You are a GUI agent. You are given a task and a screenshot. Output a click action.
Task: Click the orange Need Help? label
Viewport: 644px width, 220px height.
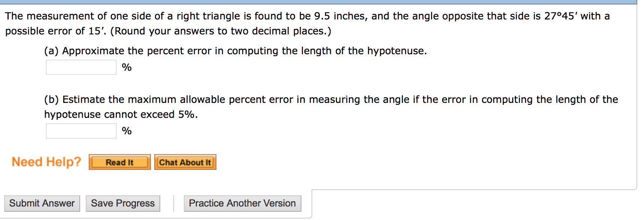click(46, 162)
